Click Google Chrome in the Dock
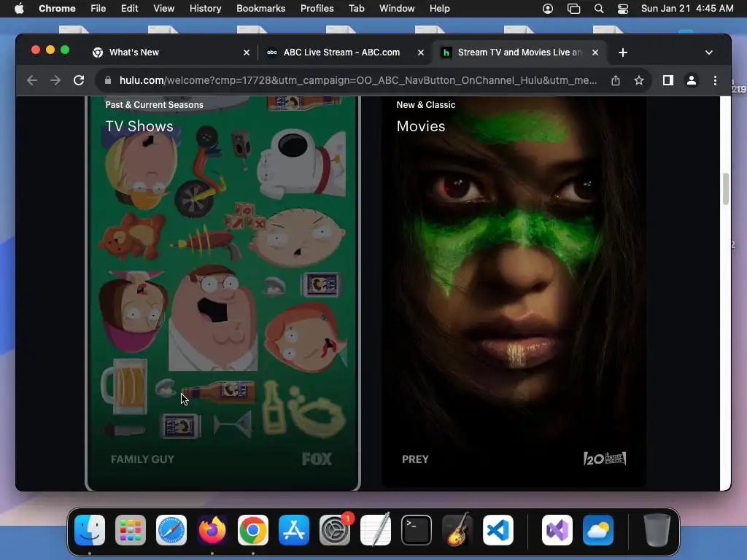This screenshot has width=747, height=560. 253,530
